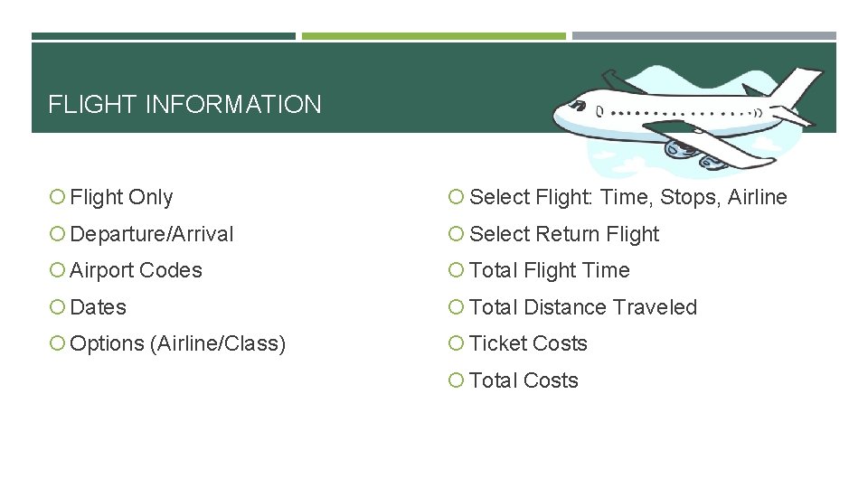Image resolution: width=868 pixels, height=488 pixels.
Task: Click the light green top accent bar
Action: click(x=433, y=36)
